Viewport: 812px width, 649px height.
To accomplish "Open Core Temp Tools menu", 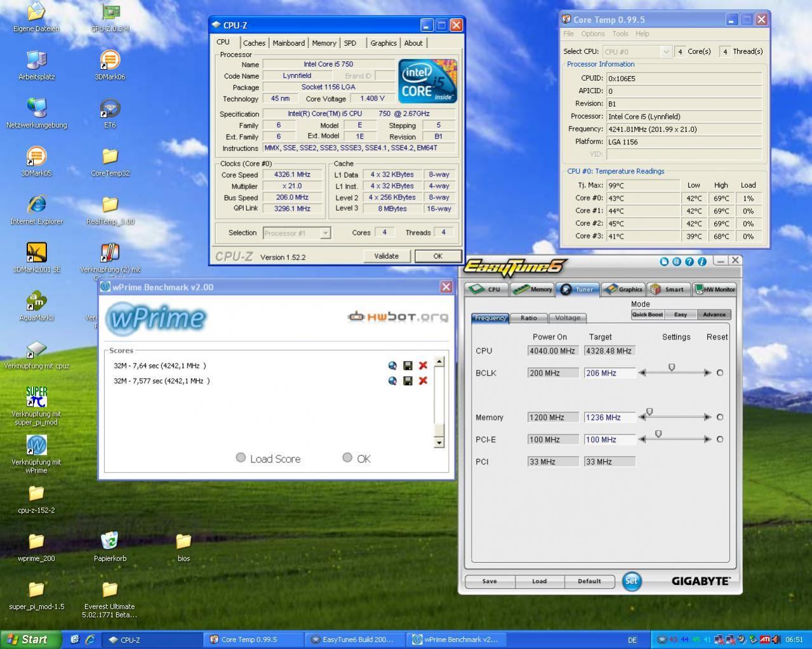I will [x=620, y=34].
